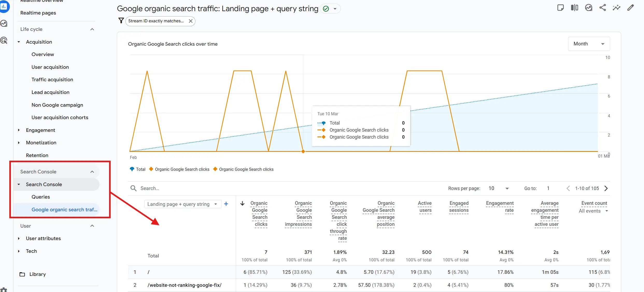The width and height of the screenshot is (644, 292).
Task: Open the Library link
Action: (37, 274)
